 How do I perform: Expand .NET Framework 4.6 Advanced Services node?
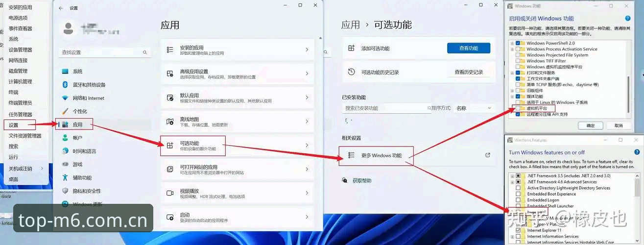(x=512, y=182)
